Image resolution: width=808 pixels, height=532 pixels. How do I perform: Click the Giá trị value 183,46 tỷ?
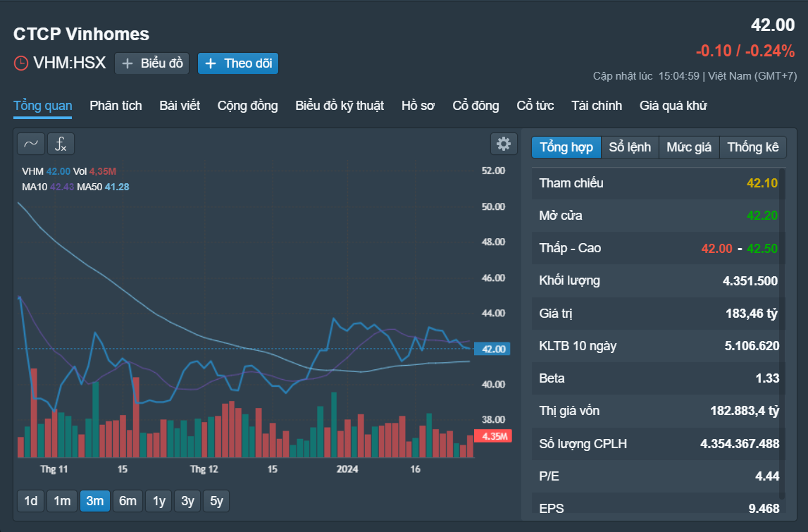click(x=752, y=314)
